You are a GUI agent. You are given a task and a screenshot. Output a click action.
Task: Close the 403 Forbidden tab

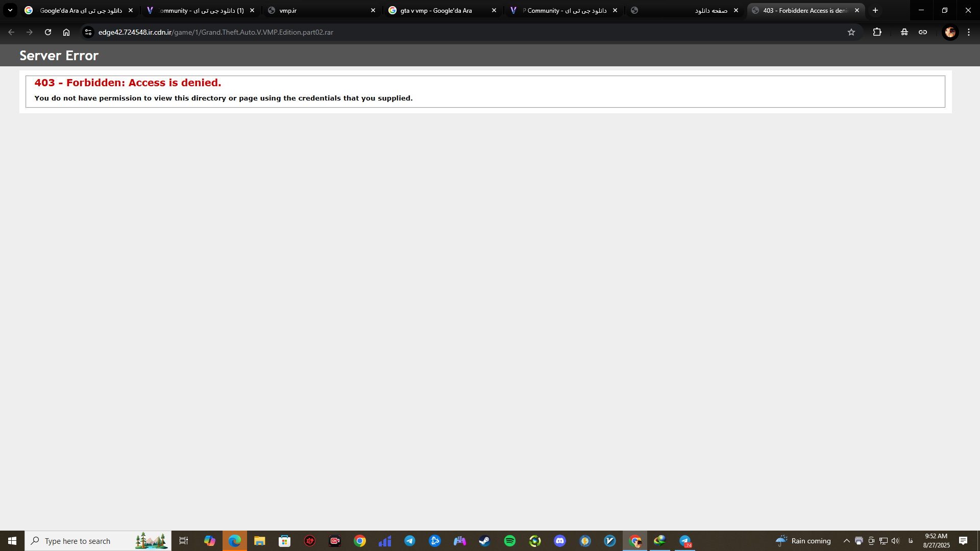(857, 10)
